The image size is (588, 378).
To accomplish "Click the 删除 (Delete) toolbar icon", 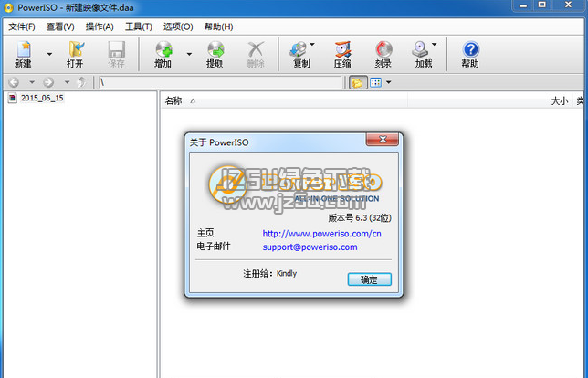I will pyautogui.click(x=256, y=55).
